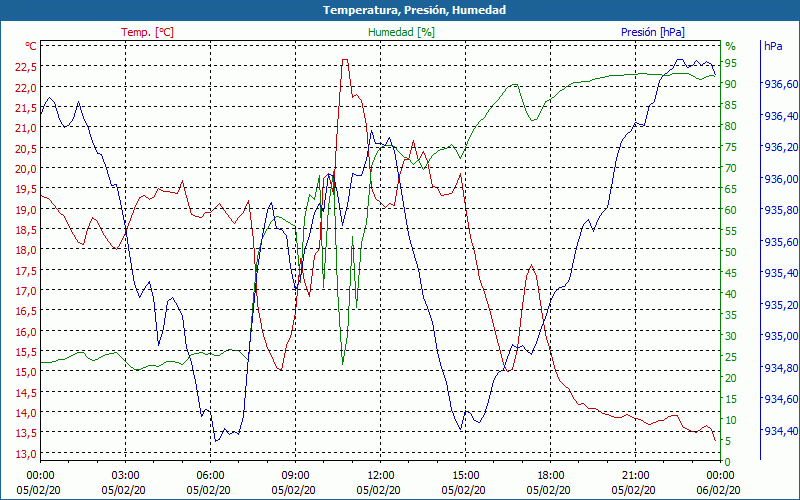Viewport: 800px width, 500px height.
Task: Click green humidity axis value '90'
Action: (731, 84)
